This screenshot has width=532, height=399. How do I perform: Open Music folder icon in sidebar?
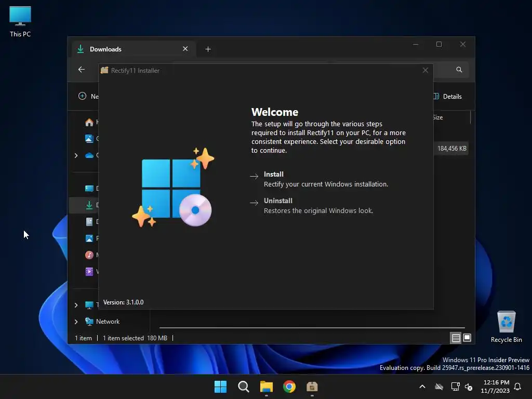pos(89,255)
